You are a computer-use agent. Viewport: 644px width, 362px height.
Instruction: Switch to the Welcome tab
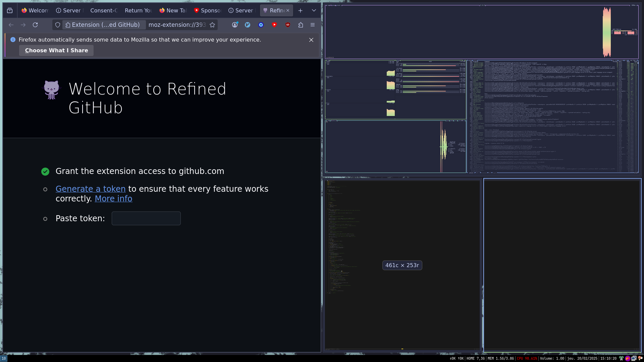tap(35, 10)
